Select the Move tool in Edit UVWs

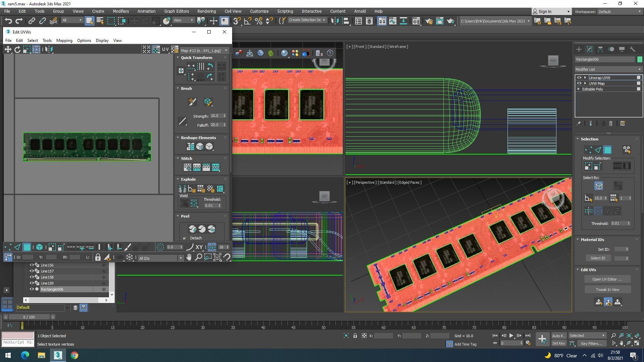click(x=8, y=50)
